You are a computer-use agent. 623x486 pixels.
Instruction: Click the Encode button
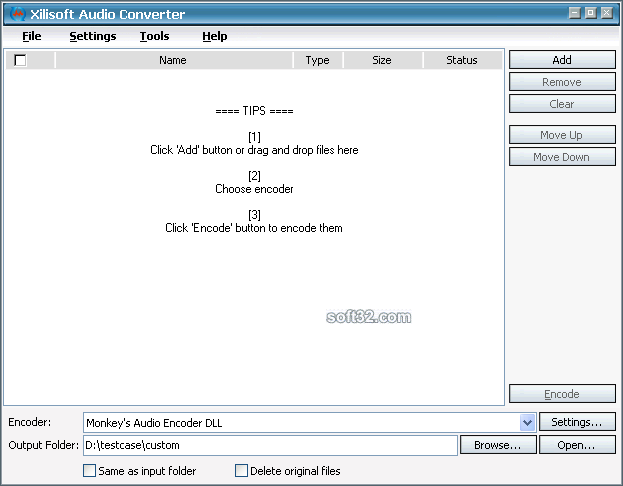[x=562, y=394]
